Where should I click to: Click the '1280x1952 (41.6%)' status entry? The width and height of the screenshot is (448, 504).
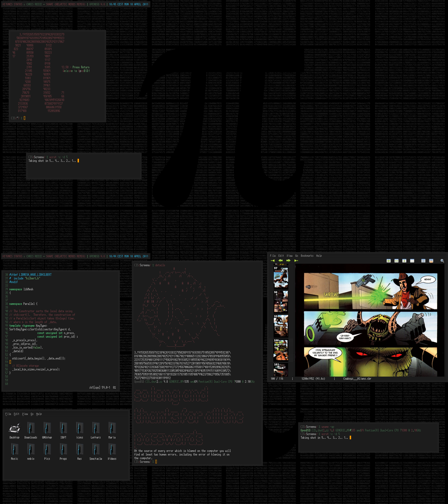[313, 379]
